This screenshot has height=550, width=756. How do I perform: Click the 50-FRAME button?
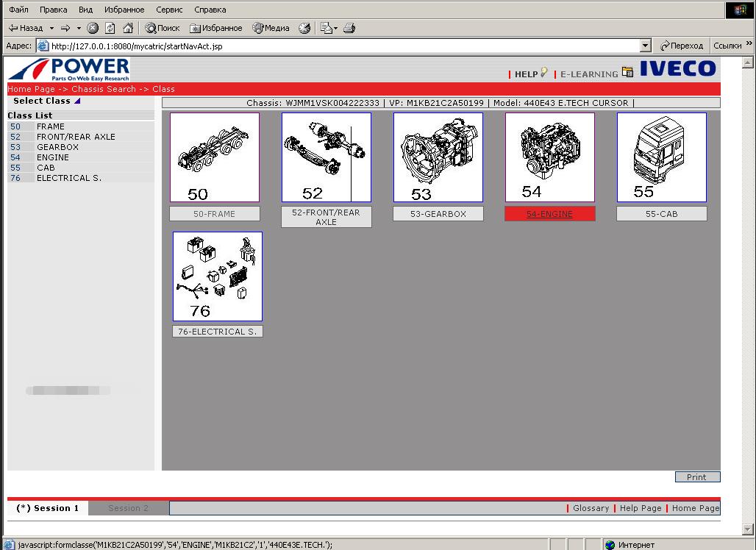point(215,213)
